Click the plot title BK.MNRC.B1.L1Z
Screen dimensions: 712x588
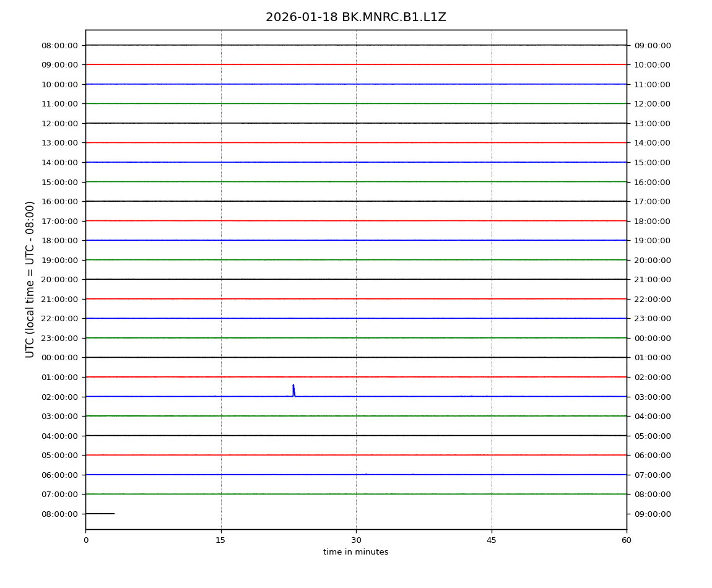355,17
